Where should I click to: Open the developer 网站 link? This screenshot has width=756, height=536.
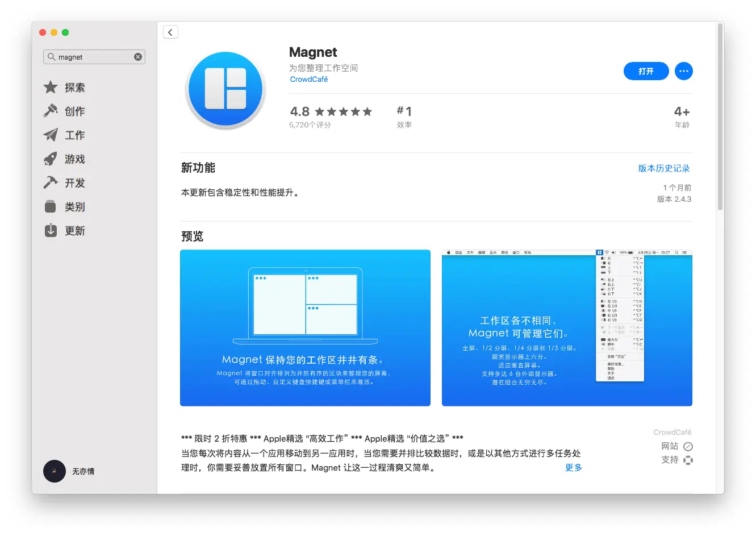[x=670, y=446]
